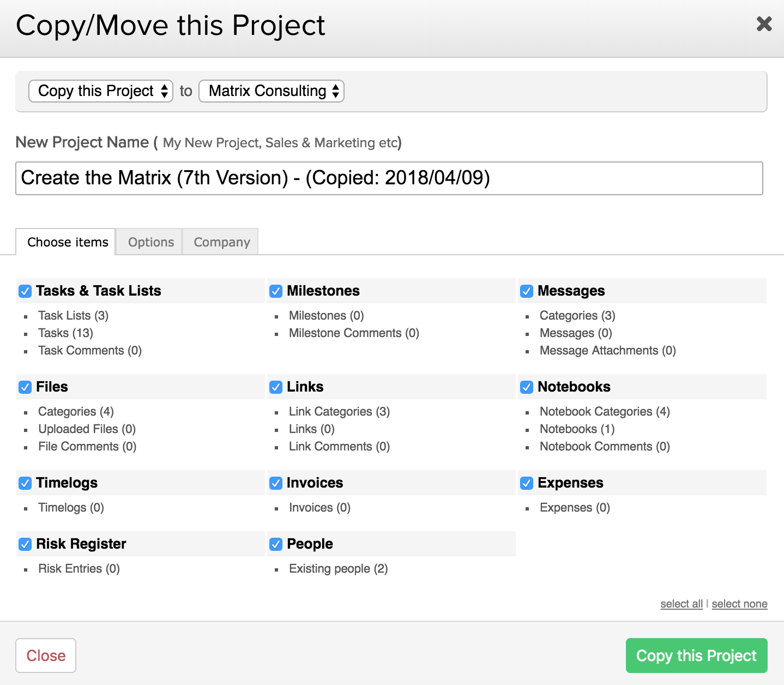Click the Messages (0) list item
Viewport: 784px width, 685px height.
(576, 333)
